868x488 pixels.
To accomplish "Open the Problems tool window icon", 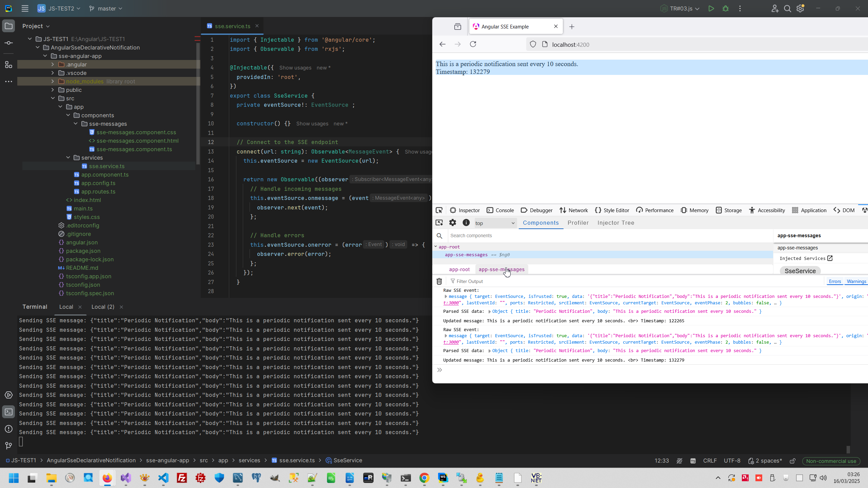I will click(8, 429).
